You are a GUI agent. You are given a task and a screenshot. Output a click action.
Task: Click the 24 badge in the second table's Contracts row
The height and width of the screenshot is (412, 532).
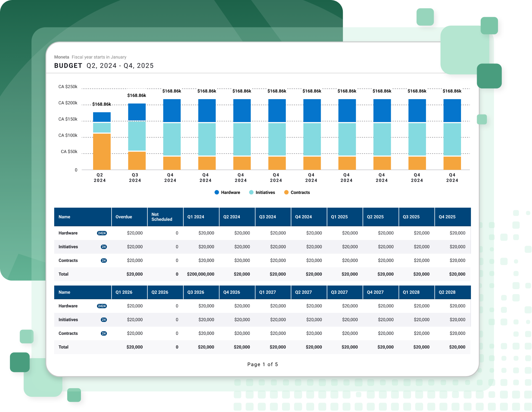click(104, 333)
